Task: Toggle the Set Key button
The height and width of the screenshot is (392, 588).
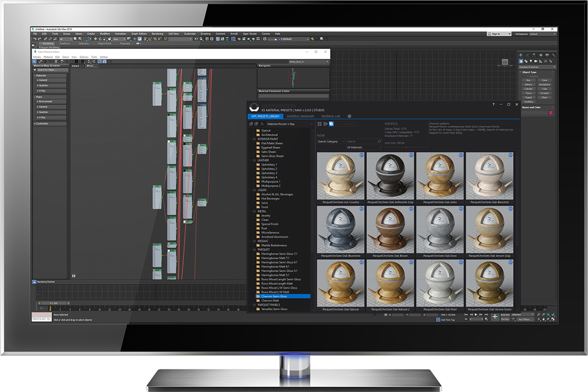Action: pyautogui.click(x=505, y=319)
